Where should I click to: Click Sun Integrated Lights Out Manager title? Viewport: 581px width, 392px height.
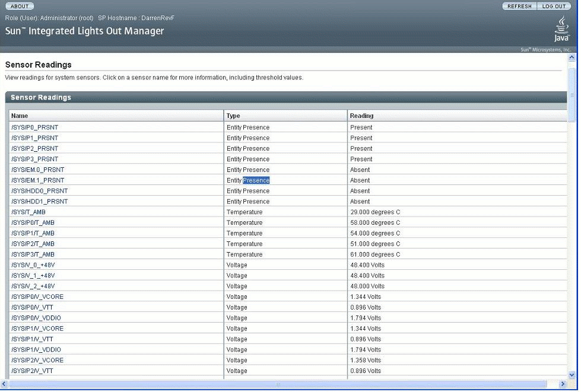84,31
